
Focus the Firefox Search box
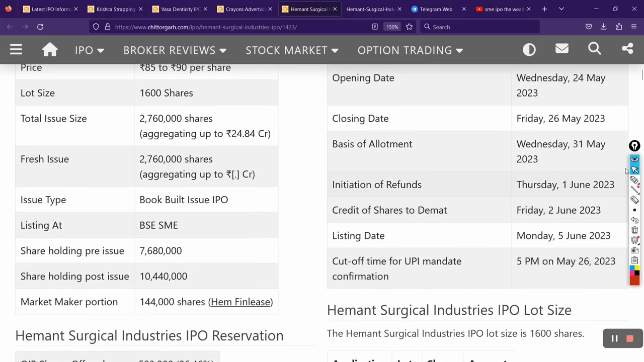tap(480, 27)
